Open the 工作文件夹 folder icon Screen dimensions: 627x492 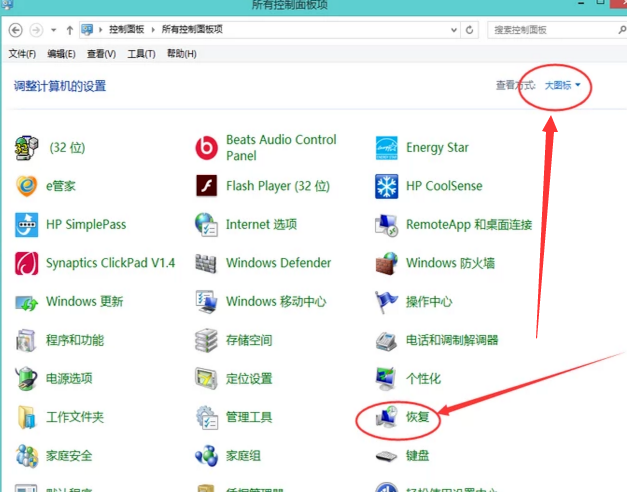coord(26,417)
